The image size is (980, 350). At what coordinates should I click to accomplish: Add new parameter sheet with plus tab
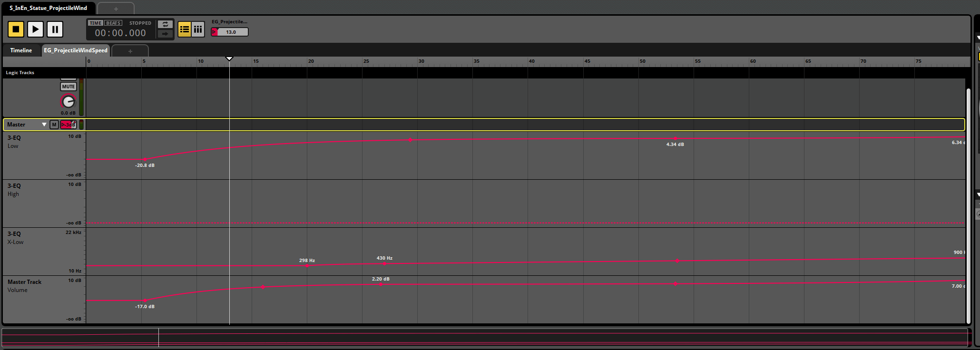(130, 51)
